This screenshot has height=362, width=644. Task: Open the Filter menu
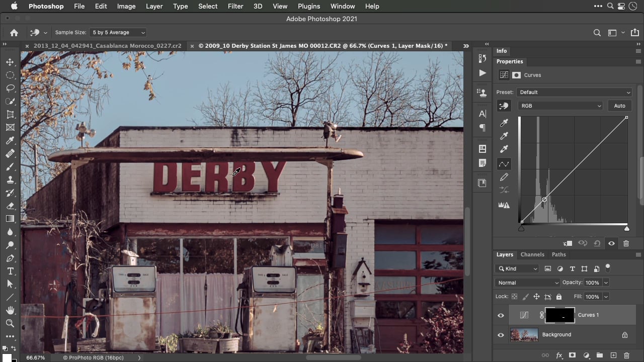pos(235,6)
